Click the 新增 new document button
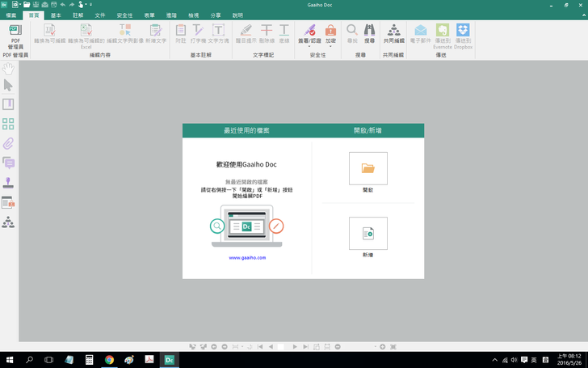 pyautogui.click(x=367, y=233)
